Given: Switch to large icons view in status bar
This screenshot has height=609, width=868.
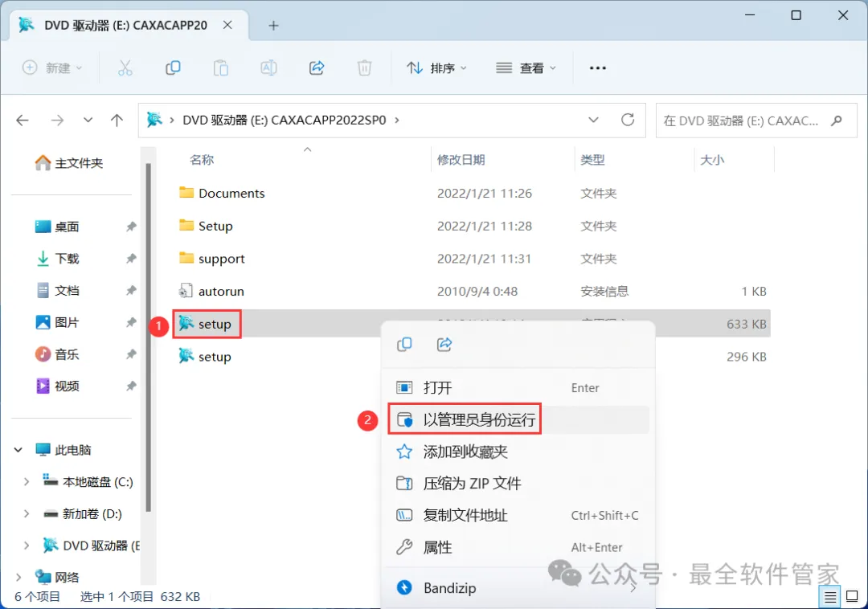Looking at the screenshot, I should point(852,597).
